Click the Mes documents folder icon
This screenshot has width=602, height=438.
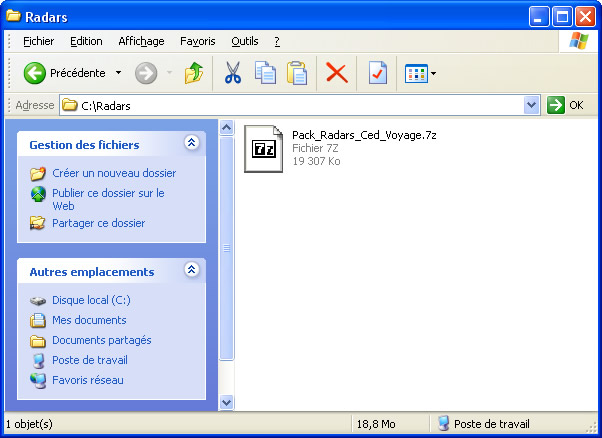tap(38, 320)
